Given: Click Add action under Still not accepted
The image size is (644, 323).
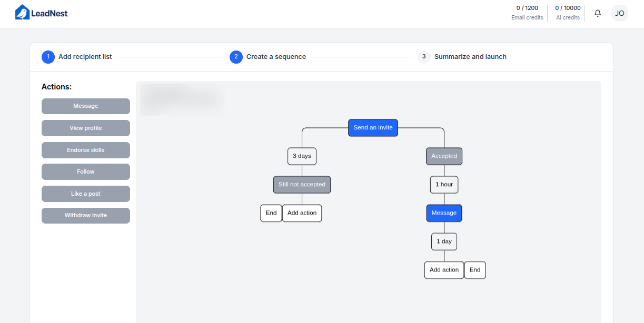Looking at the screenshot, I should point(302,213).
